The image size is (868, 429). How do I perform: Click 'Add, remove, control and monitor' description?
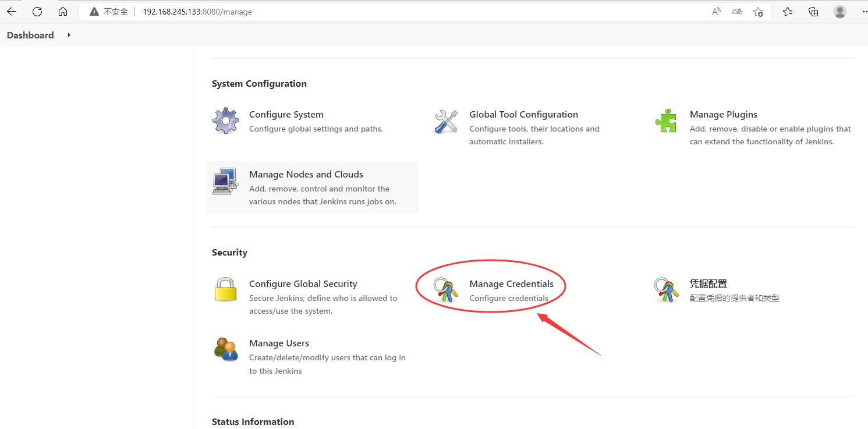click(323, 196)
